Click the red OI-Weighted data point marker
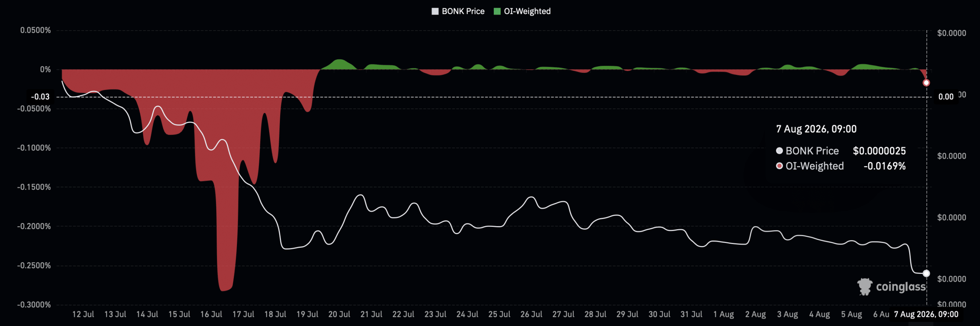Viewport: 980px width, 326px height. pyautogui.click(x=926, y=83)
